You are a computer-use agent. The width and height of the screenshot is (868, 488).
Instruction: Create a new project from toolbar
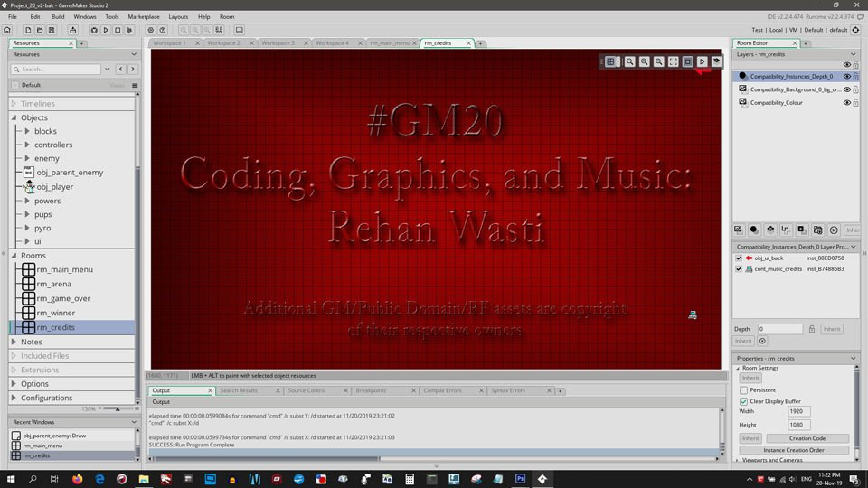click(x=28, y=30)
